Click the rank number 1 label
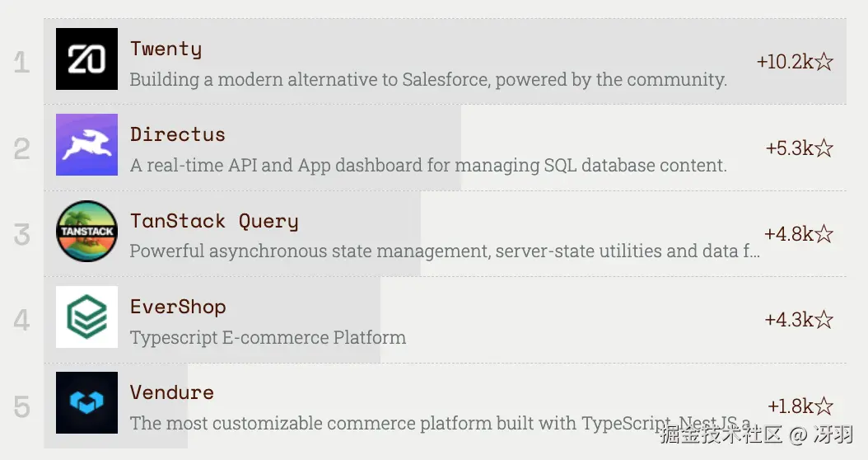 [21, 62]
